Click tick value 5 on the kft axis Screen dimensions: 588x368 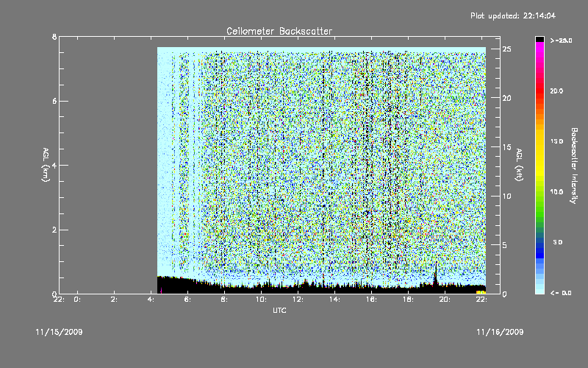click(505, 245)
